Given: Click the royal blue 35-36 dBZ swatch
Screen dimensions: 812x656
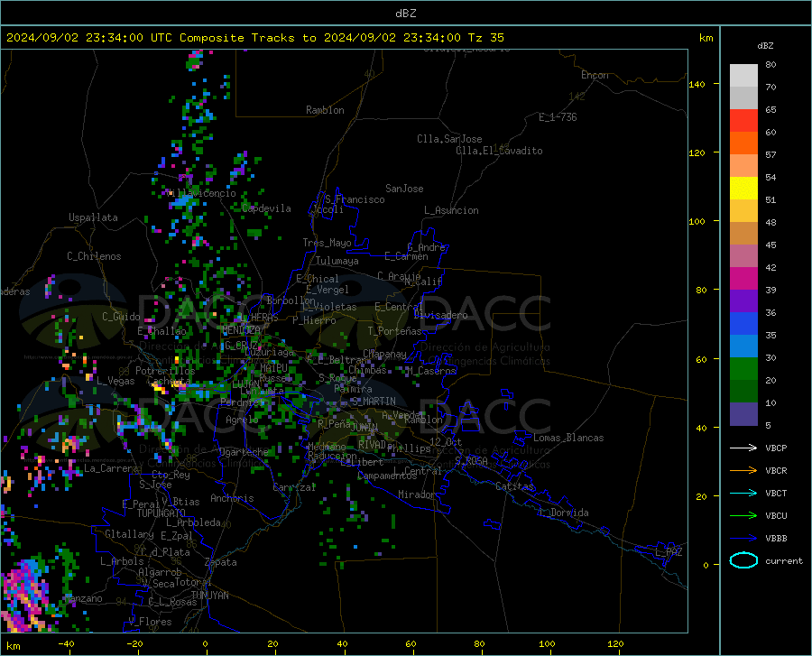Looking at the screenshot, I should [x=743, y=324].
